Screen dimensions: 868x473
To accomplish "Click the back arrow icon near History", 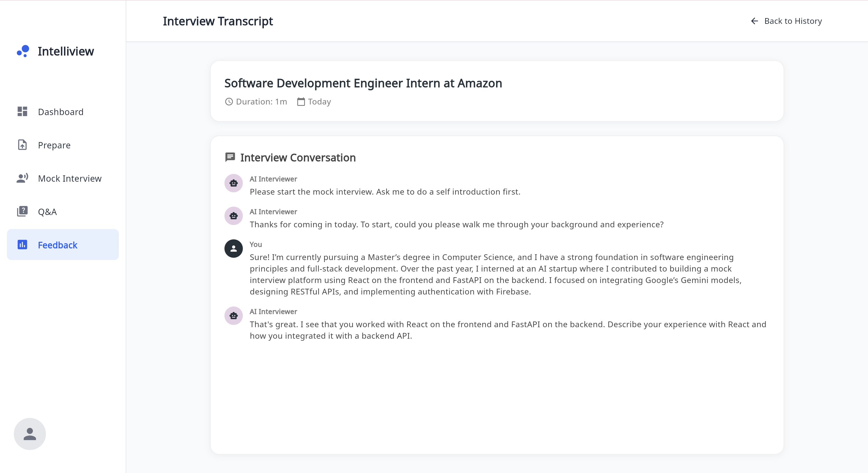I will point(754,21).
